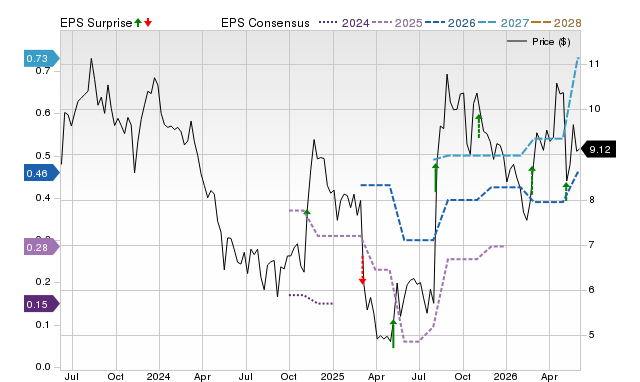Viewport: 640px width, 382px height.
Task: Click the green surprise arrow near November 2025
Action: coord(479,126)
